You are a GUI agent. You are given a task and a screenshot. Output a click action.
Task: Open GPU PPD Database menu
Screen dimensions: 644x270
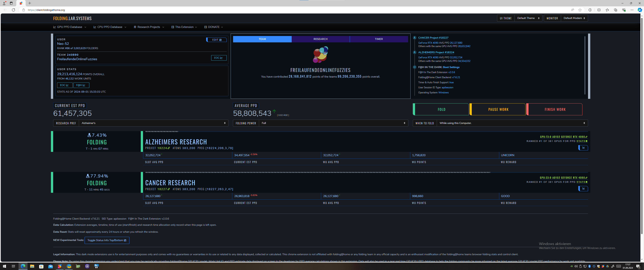(69, 27)
